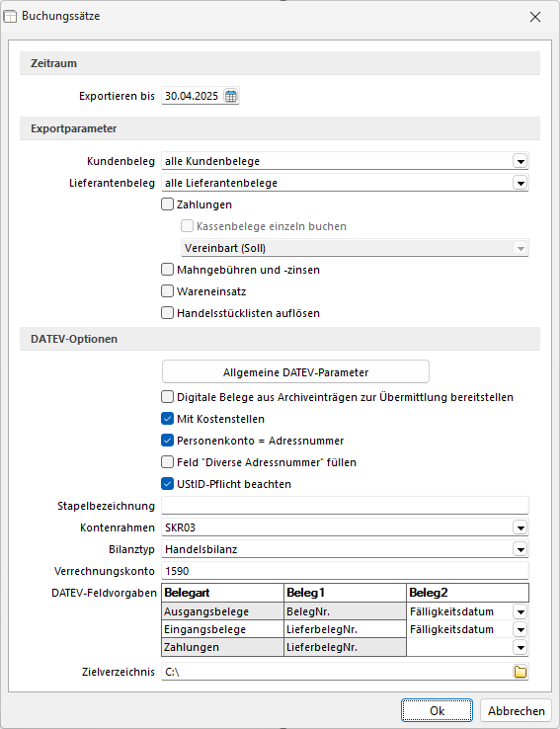
Task: Expand the Kundenbeleg dropdown
Action: click(520, 161)
